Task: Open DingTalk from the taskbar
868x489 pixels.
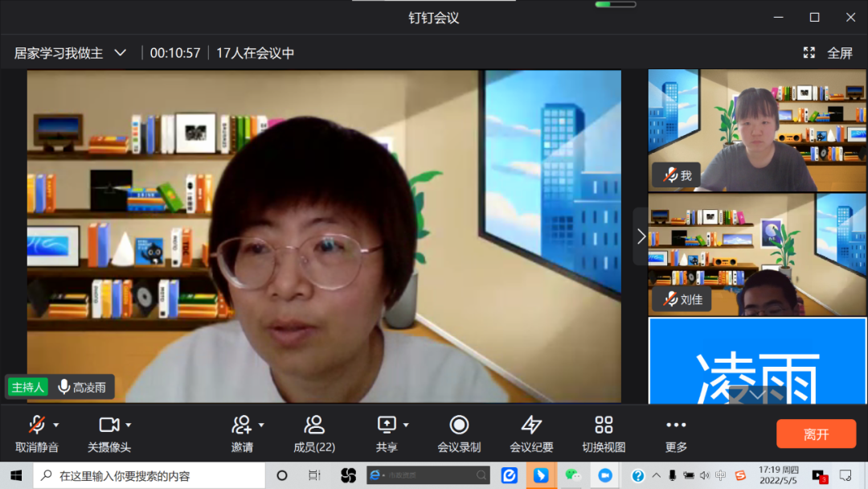Action: point(541,475)
